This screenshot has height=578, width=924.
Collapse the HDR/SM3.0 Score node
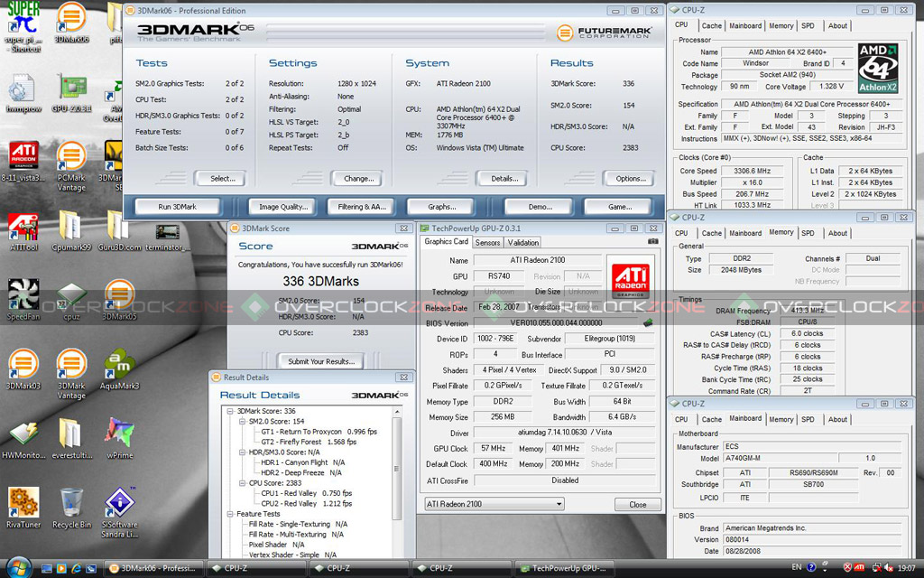point(242,452)
